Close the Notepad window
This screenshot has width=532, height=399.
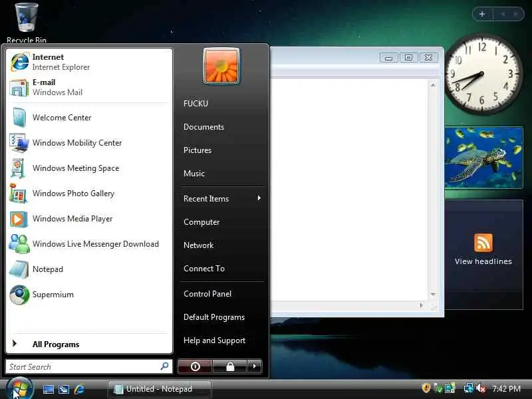(428, 58)
